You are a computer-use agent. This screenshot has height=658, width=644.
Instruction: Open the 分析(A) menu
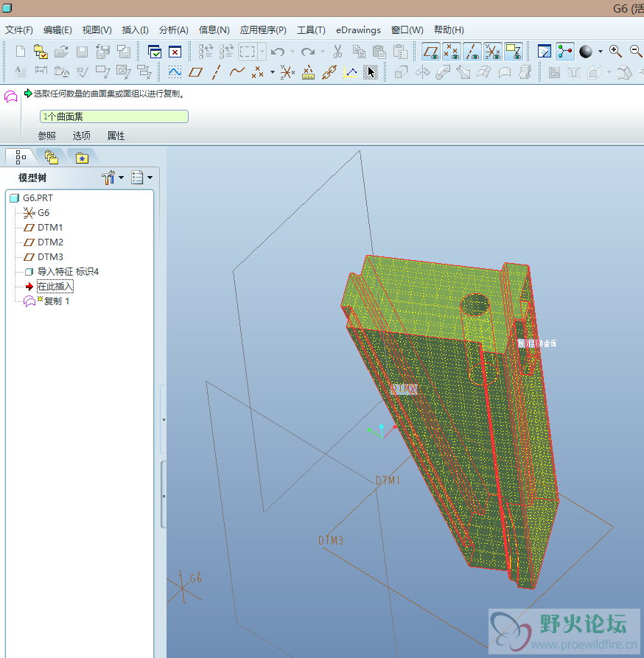(173, 30)
